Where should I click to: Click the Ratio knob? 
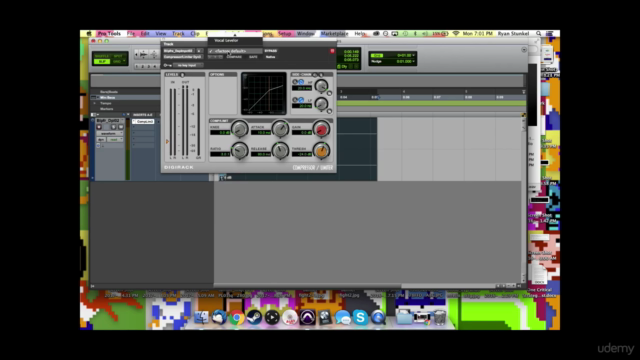click(239, 151)
